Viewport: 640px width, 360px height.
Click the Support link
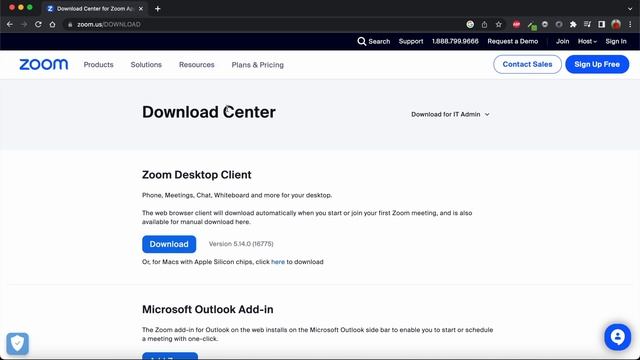coord(411,41)
